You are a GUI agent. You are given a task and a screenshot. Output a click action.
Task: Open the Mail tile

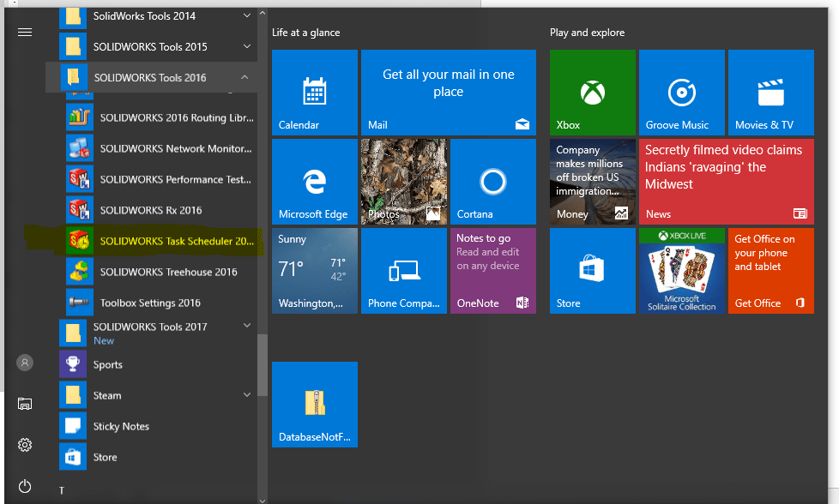pyautogui.click(x=449, y=93)
